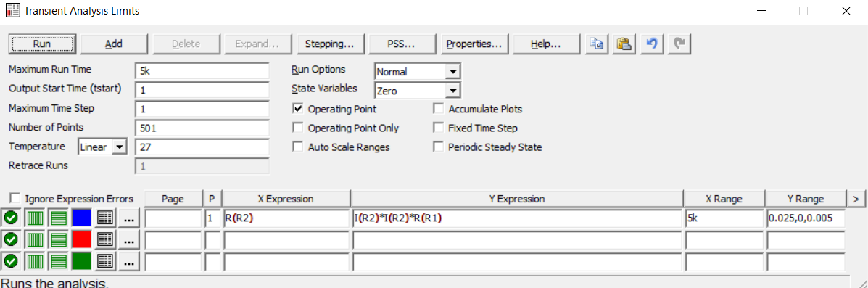Open the State Variables dropdown

(x=418, y=90)
